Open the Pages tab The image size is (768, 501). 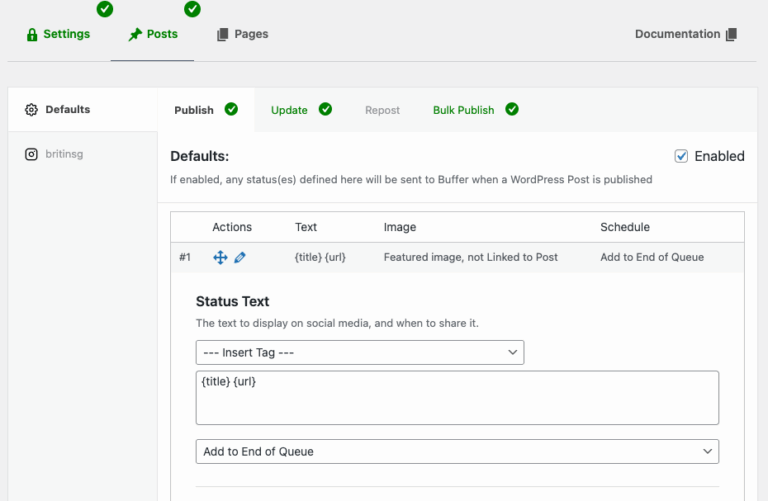pyautogui.click(x=242, y=34)
